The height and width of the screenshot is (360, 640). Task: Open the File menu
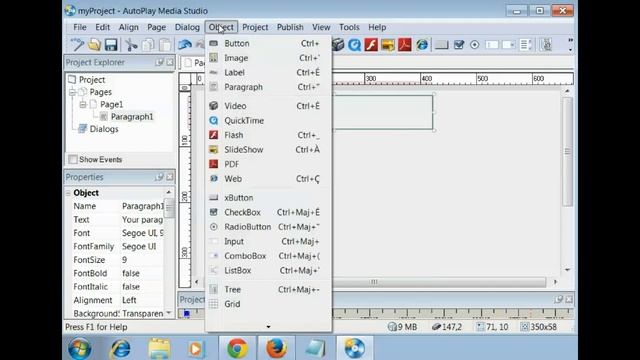pos(80,27)
